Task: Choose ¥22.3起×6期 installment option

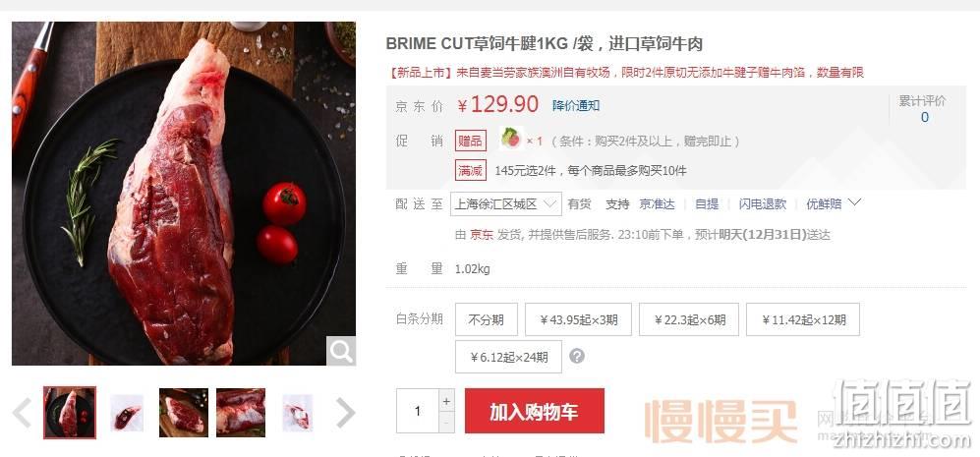Action: pyautogui.click(x=689, y=319)
